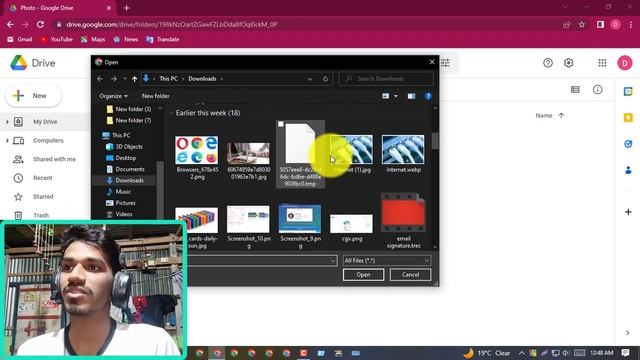640x360 pixels.
Task: Hide the Drive side panel arrow
Action: click(628, 333)
